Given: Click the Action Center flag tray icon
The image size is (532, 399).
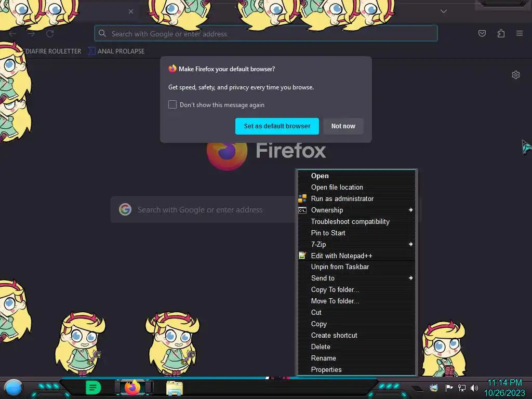Looking at the screenshot, I should (449, 388).
